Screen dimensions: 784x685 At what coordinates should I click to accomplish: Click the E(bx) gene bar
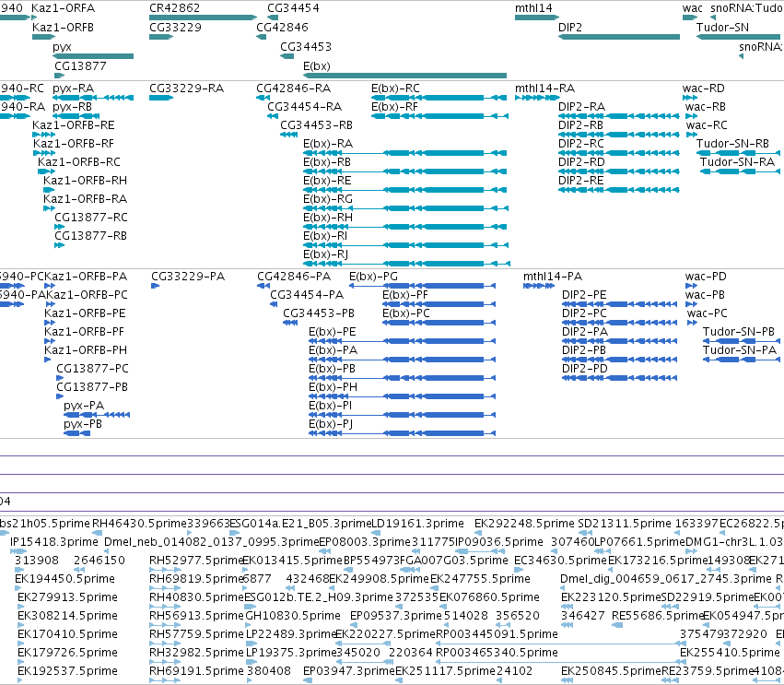click(x=404, y=76)
